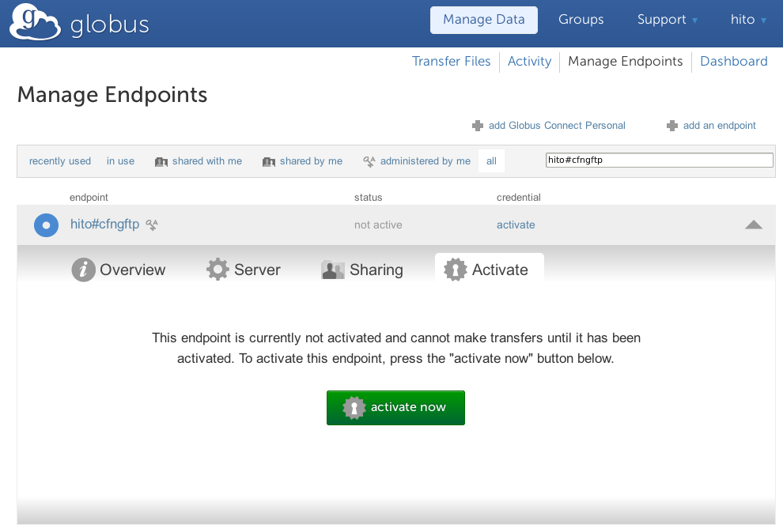Image resolution: width=783 pixels, height=532 pixels.
Task: Filter endpoints by in use
Action: tap(120, 161)
